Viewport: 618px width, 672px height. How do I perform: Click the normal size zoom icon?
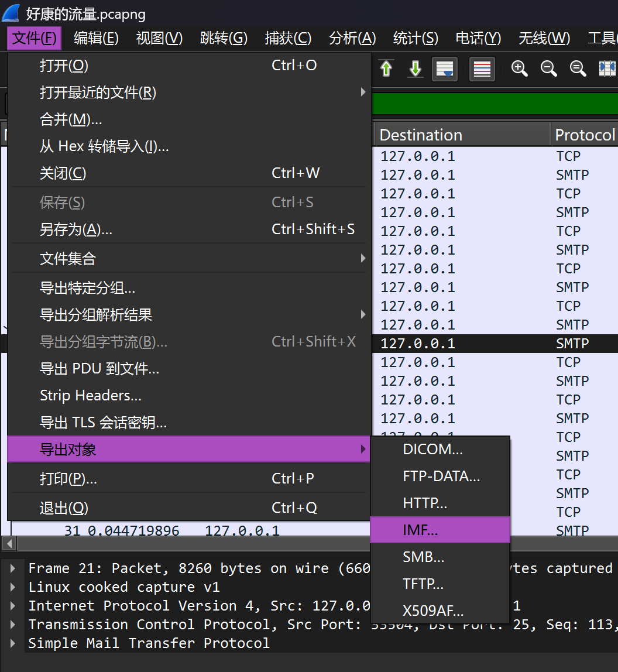(x=578, y=68)
